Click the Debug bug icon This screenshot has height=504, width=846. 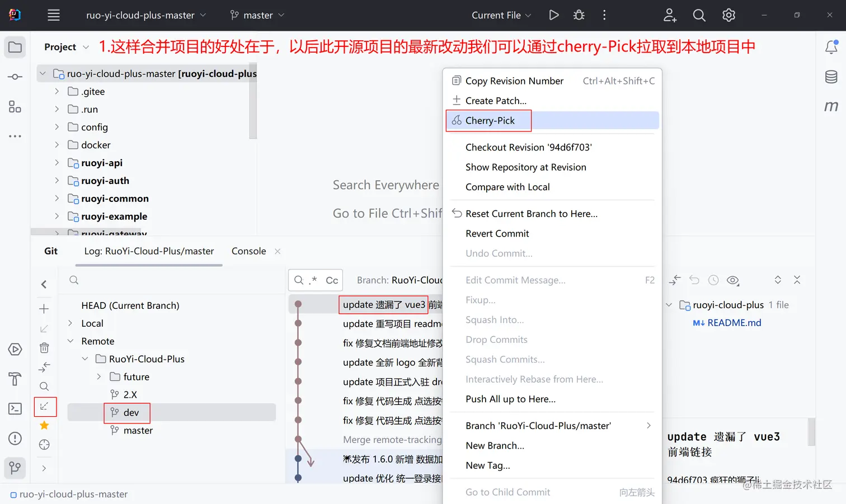click(x=579, y=15)
